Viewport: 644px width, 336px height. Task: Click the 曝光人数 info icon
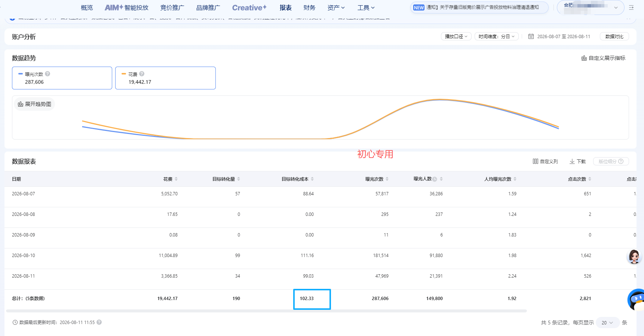(435, 179)
